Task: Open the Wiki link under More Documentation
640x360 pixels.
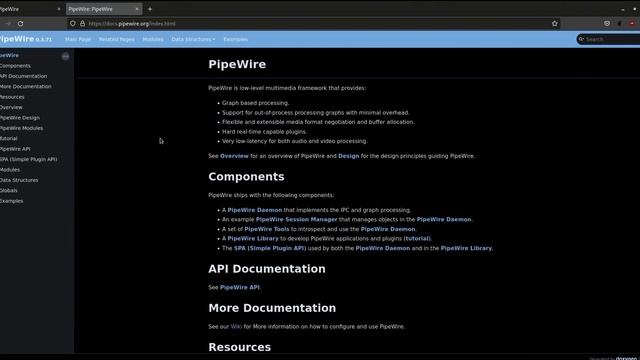Action: (x=236, y=327)
